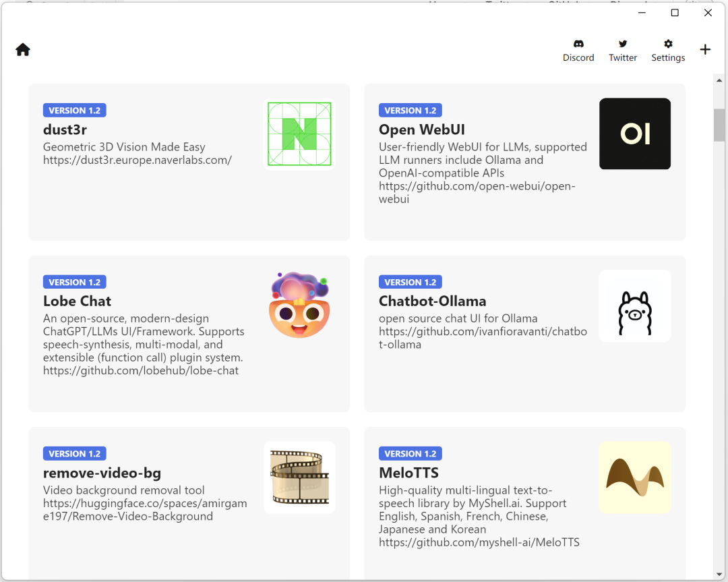
Task: Open the Twitter bird icon
Action: click(x=623, y=44)
